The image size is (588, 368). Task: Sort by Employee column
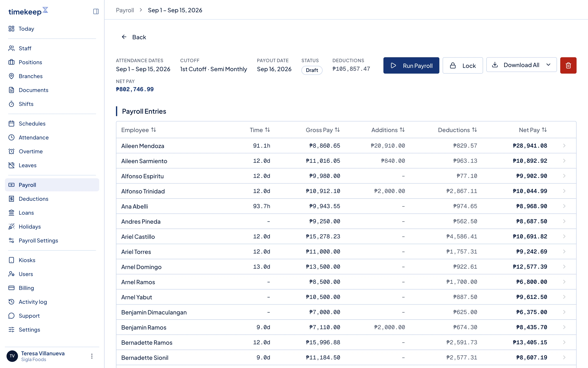click(138, 130)
